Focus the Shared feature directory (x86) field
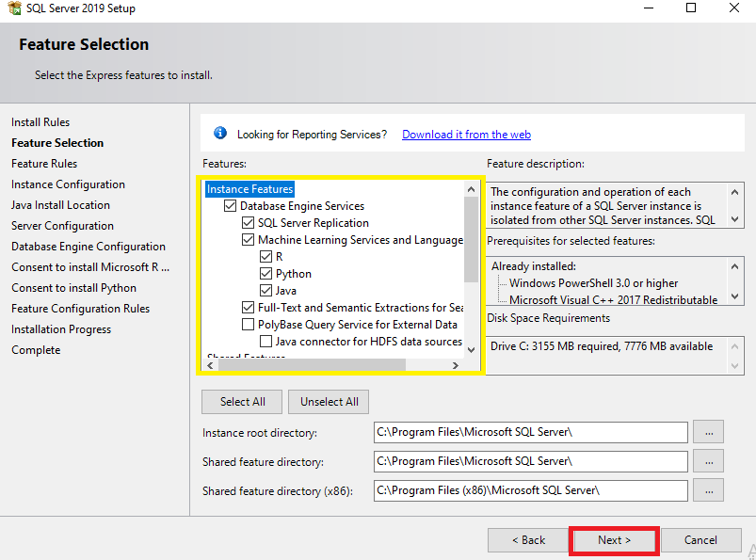 click(530, 490)
